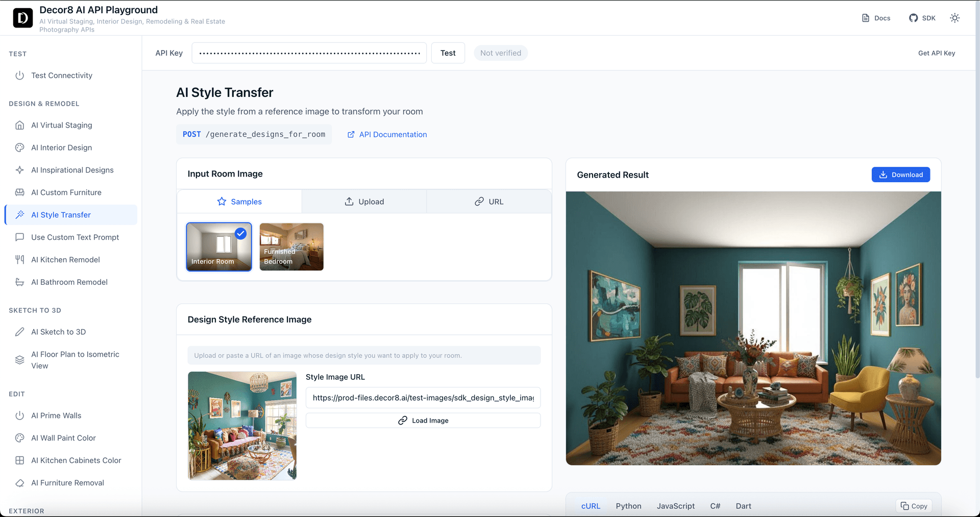Open the GitHub SDK link
Image resolution: width=980 pixels, height=517 pixels.
[x=922, y=18]
